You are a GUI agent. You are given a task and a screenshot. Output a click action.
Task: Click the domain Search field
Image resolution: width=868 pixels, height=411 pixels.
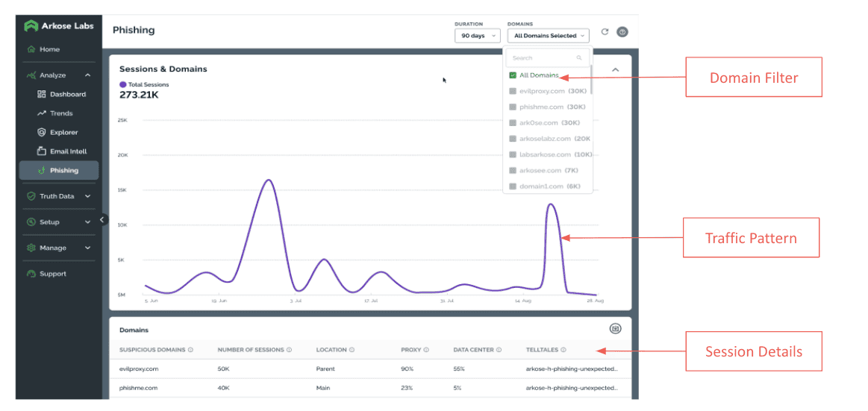(547, 57)
